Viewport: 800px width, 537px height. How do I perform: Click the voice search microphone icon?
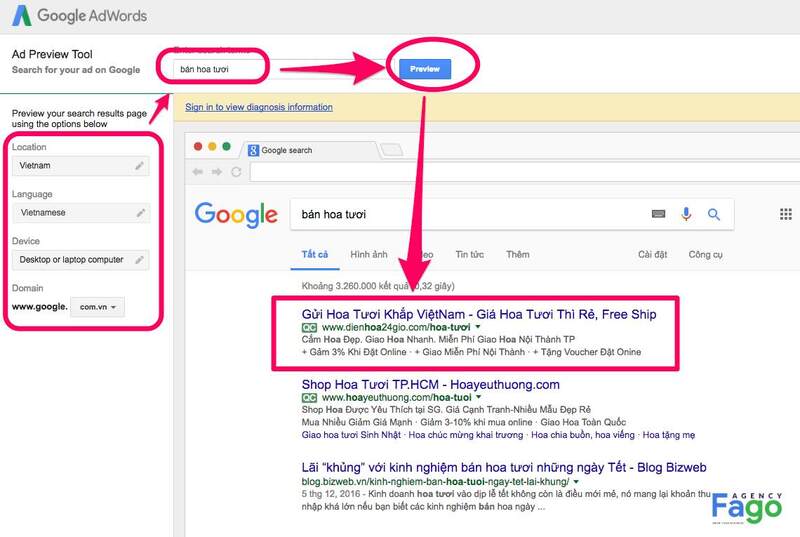(x=686, y=214)
